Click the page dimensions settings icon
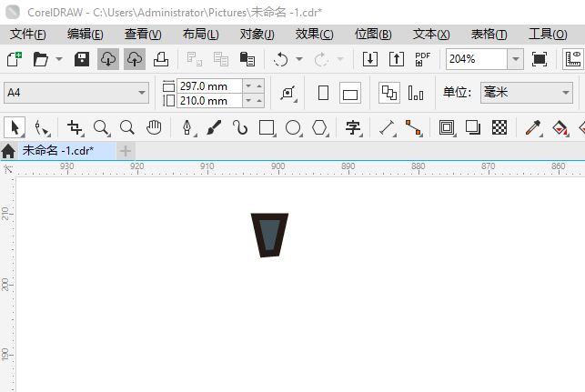Viewport: 585px width, 392px height. [x=288, y=93]
